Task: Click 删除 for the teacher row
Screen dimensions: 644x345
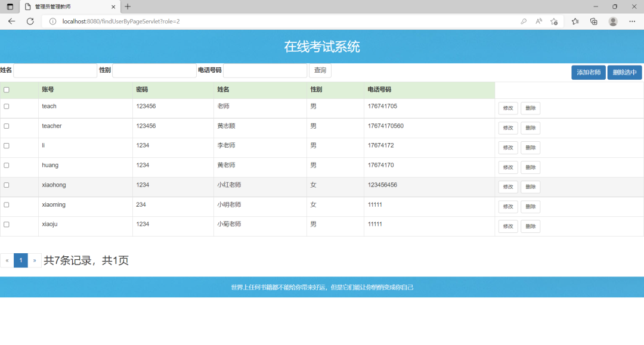Action: point(531,128)
